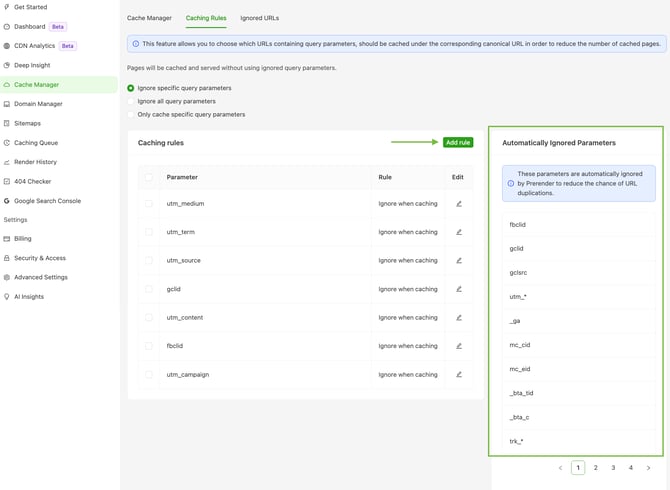Edit the utm_source rule pencil icon

coord(459,260)
